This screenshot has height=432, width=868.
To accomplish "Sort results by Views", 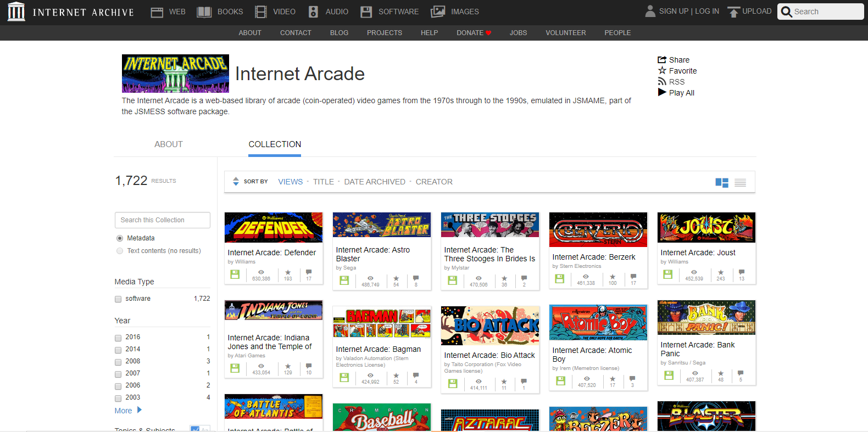I will [290, 182].
